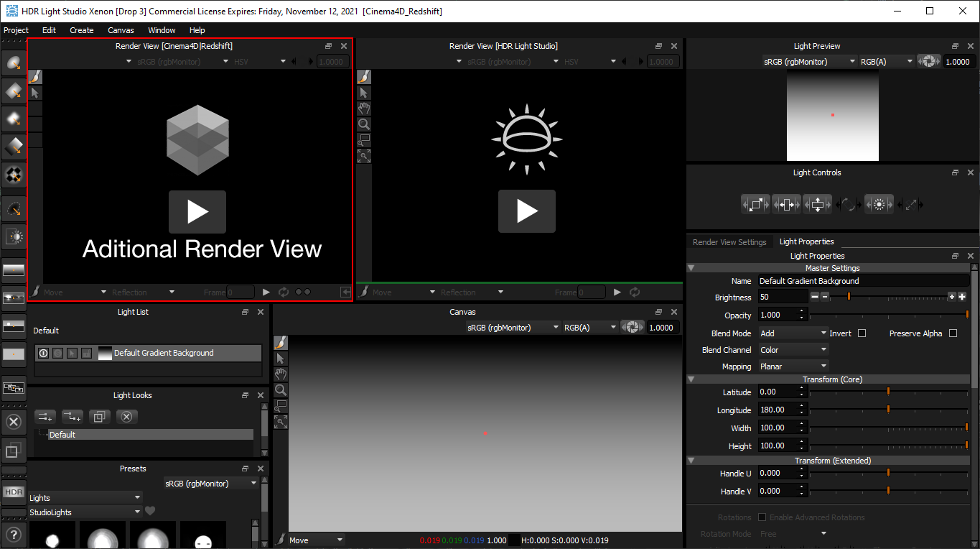Image resolution: width=980 pixels, height=549 pixels.
Task: Open Mapping dropdown showing Planar
Action: 793,366
